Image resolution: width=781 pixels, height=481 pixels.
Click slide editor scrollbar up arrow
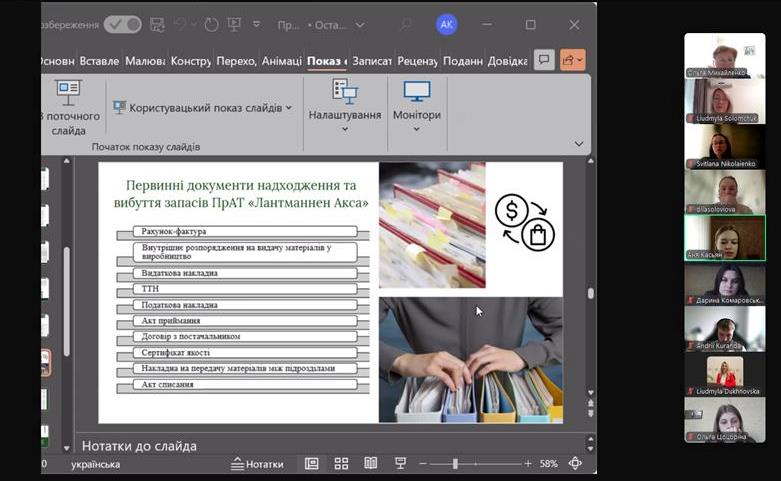tap(590, 161)
